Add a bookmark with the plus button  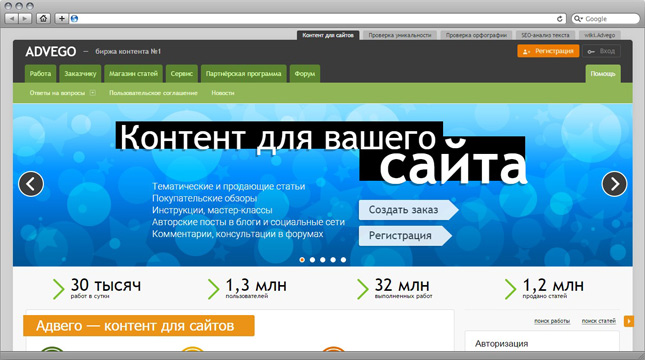click(62, 19)
